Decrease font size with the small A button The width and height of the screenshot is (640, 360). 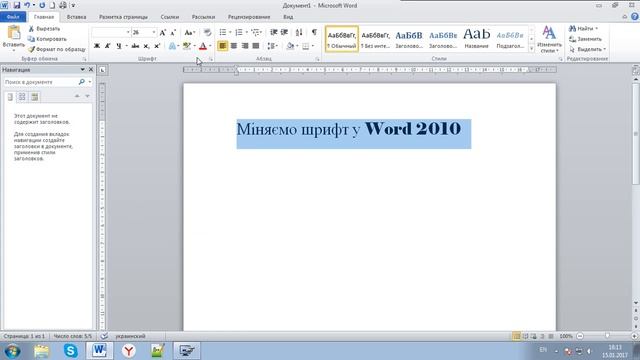173,32
